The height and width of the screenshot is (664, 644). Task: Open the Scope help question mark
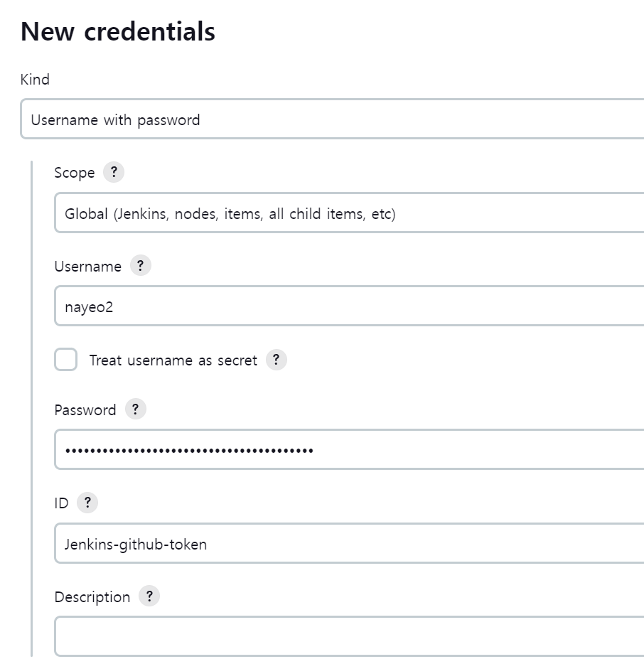coord(113,173)
